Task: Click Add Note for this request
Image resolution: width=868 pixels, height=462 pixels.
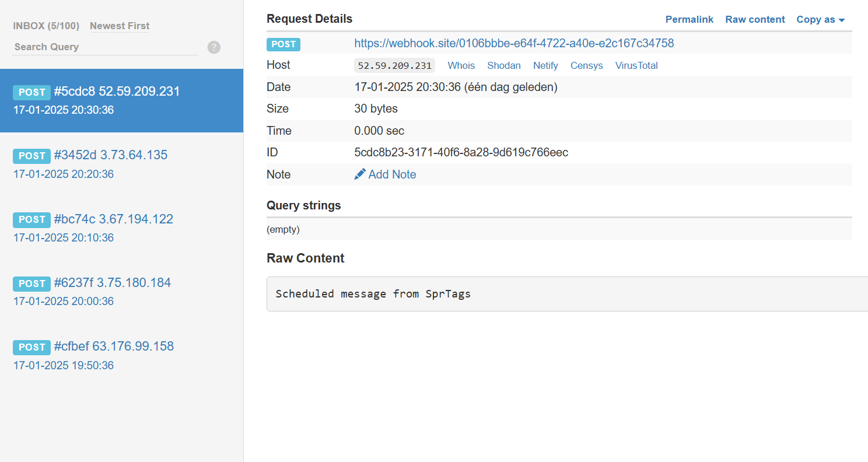Action: pyautogui.click(x=392, y=174)
